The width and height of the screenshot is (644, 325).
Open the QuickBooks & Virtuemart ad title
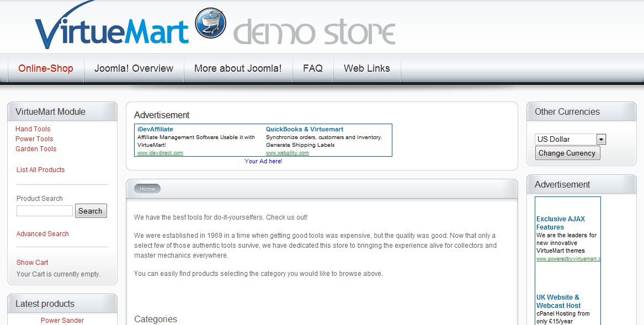pyautogui.click(x=305, y=129)
